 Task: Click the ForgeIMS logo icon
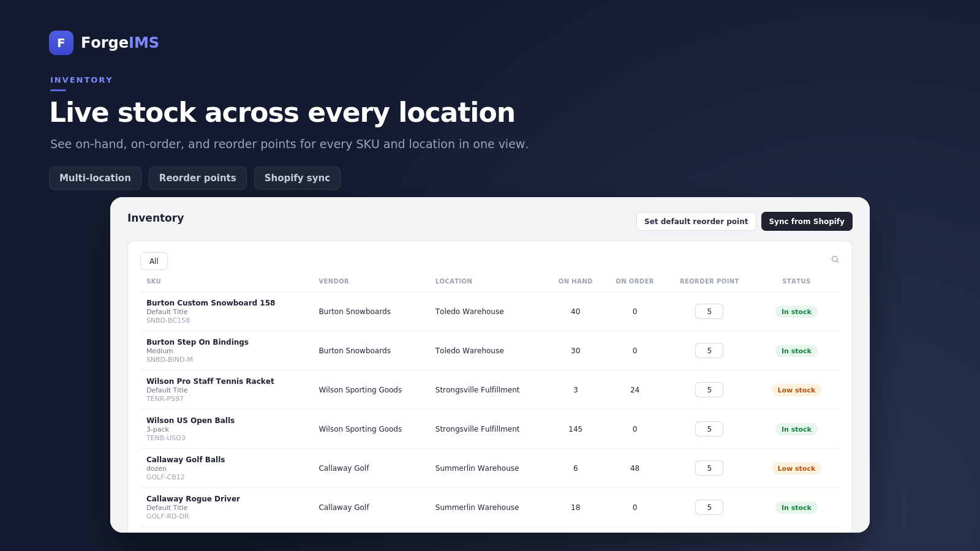point(61,43)
